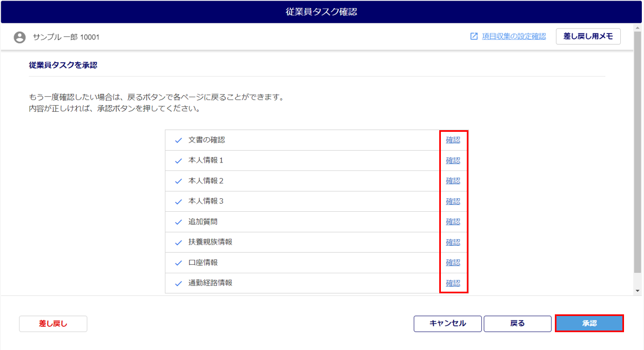This screenshot has height=350, width=644.
Task: Open 確認 link for 口座情報
Action: point(453,262)
